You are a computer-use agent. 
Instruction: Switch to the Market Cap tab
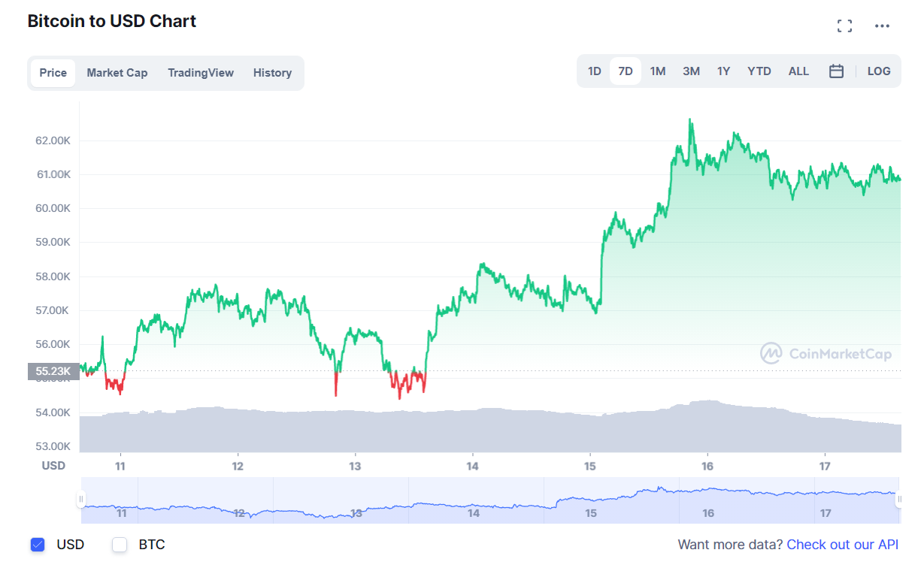point(117,72)
